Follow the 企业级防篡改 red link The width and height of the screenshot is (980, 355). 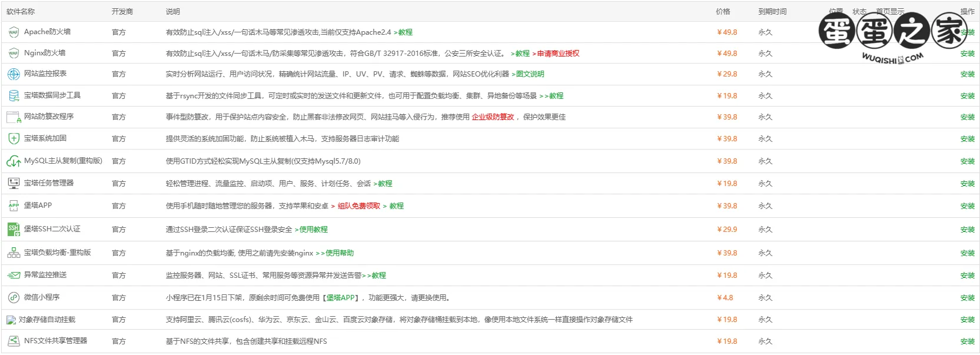point(493,117)
